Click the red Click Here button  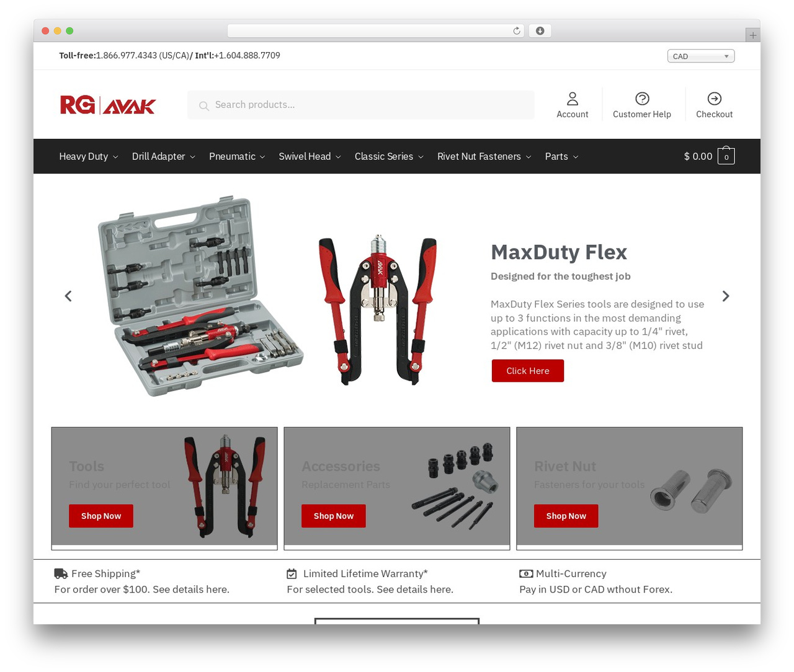pyautogui.click(x=528, y=371)
